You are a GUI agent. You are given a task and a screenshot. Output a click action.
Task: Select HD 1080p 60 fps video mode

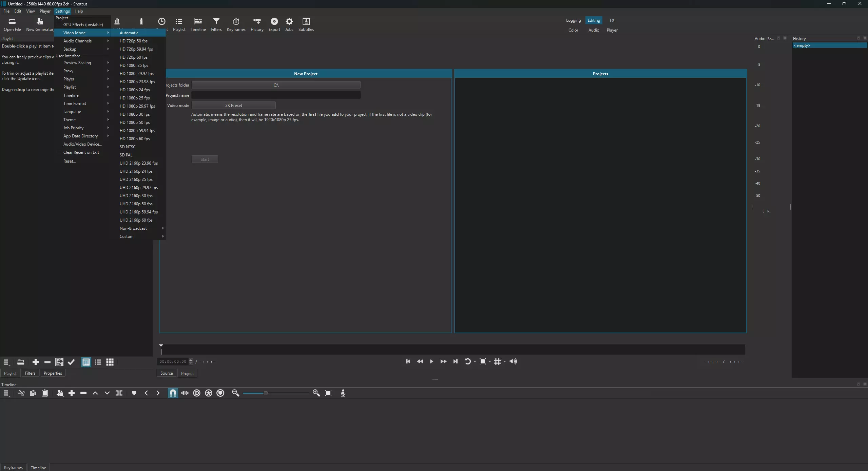click(x=135, y=139)
